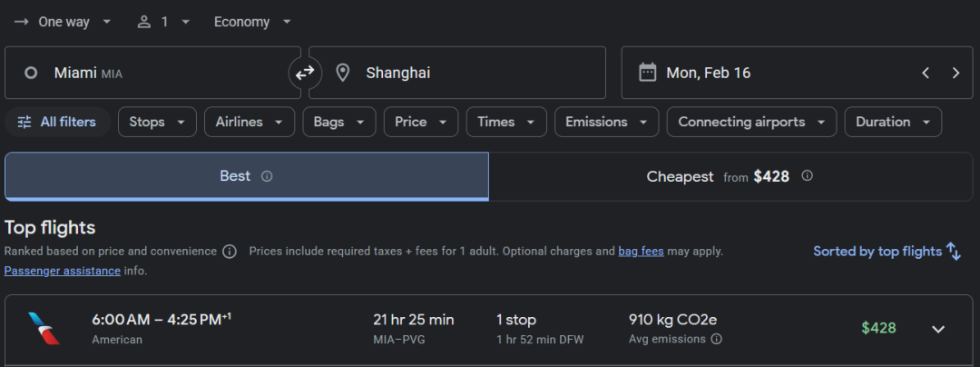
Task: Open the passenger count dropdown
Action: point(163,22)
